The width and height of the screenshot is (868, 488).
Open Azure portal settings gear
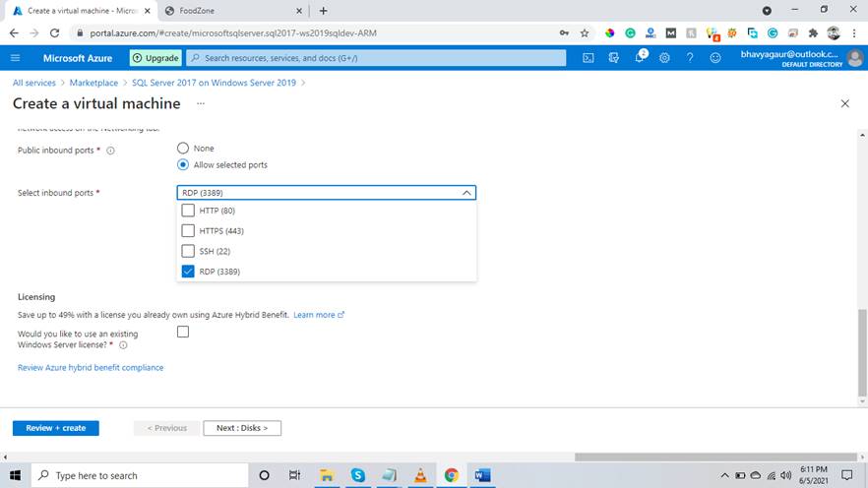pos(664,57)
